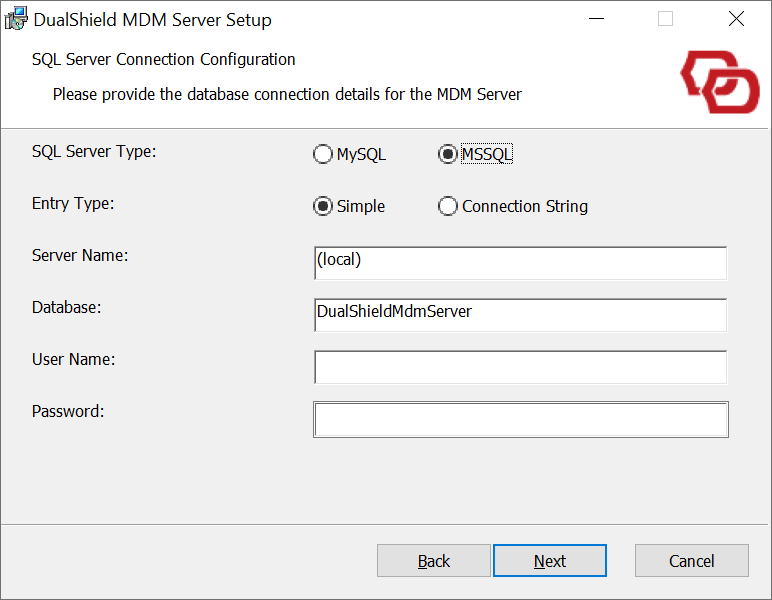Select the MSSQL radio button
This screenshot has height=600, width=772.
(448, 155)
